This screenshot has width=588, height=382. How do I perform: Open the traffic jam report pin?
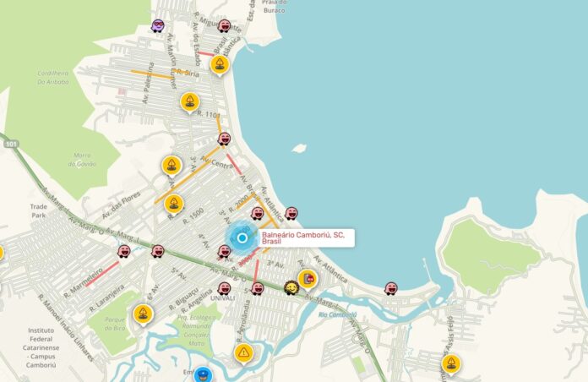click(308, 280)
